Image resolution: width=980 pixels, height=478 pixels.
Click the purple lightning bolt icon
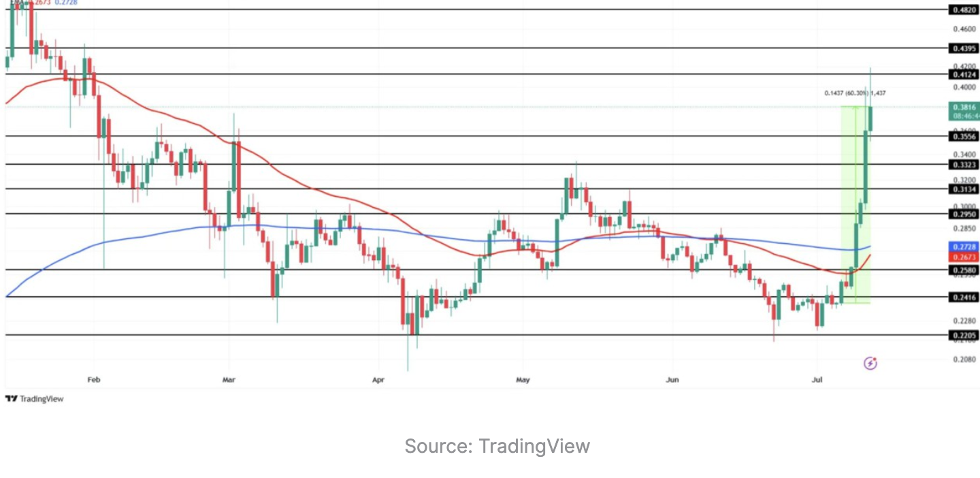pyautogui.click(x=870, y=364)
